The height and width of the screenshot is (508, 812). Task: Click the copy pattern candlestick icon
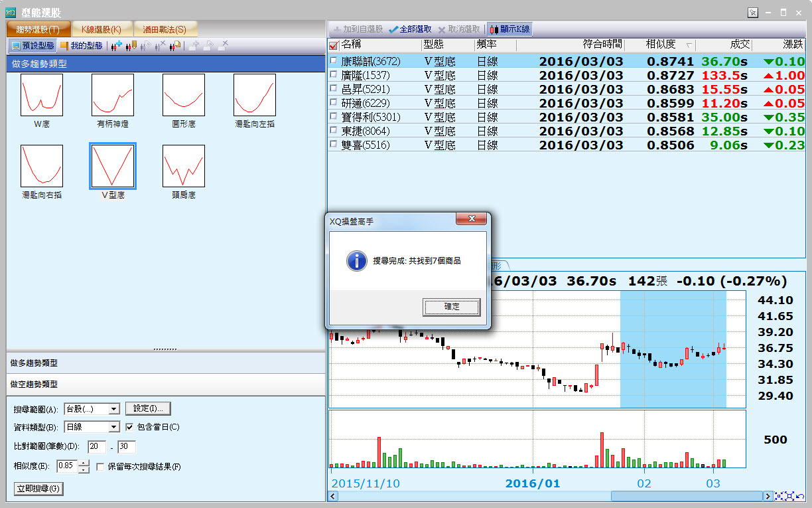pos(175,46)
